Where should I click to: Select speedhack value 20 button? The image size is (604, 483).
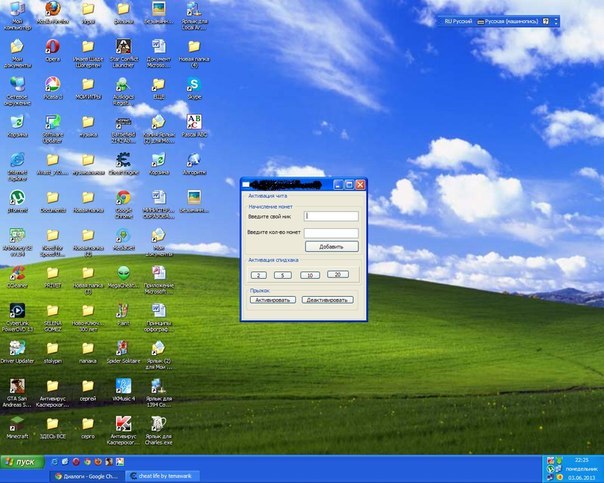[x=338, y=274]
